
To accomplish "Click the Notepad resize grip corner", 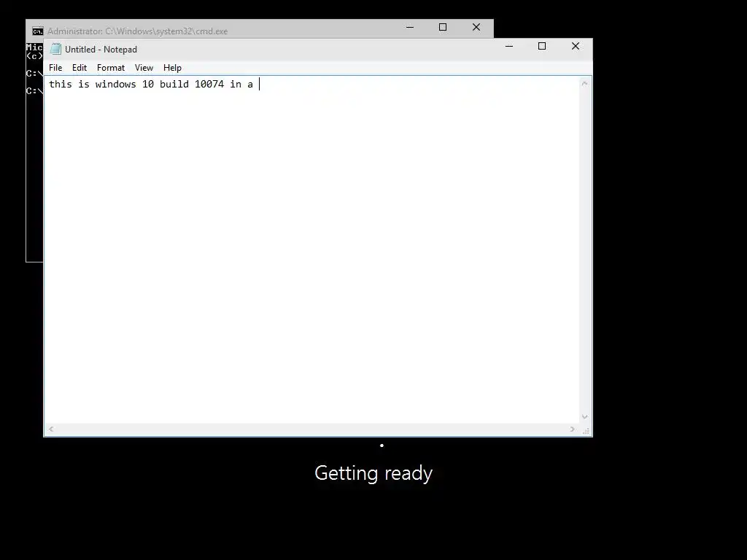I will point(586,430).
